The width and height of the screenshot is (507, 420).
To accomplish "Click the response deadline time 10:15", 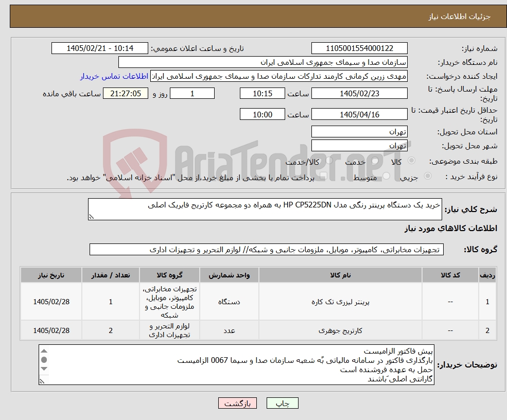I will tap(262, 94).
